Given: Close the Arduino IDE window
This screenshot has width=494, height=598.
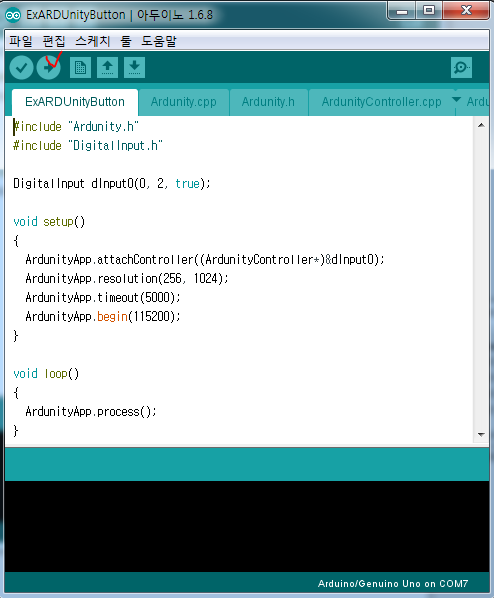Looking at the screenshot, I should point(466,11).
